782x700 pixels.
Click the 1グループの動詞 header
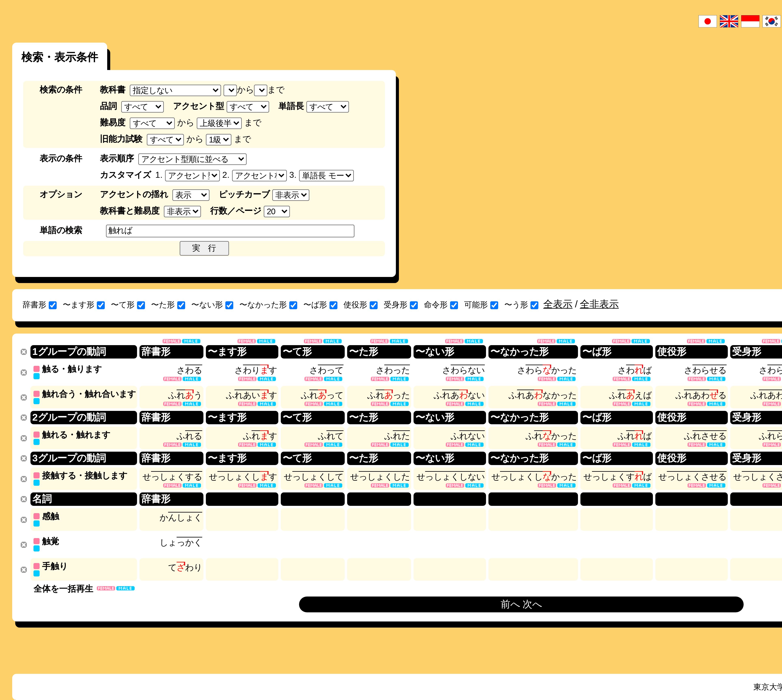click(x=83, y=352)
